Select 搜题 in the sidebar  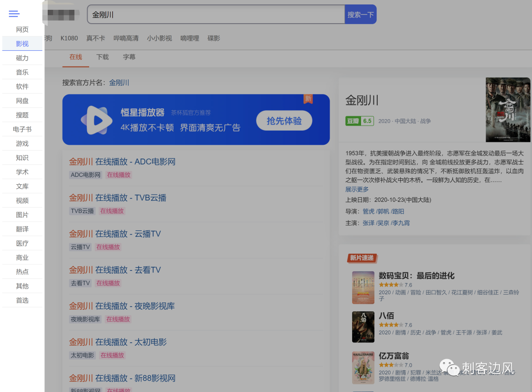click(x=22, y=115)
